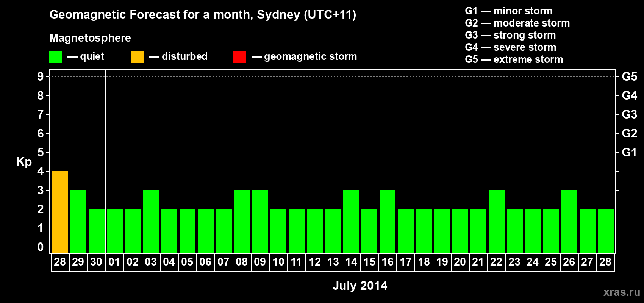Click the Kp axis value '5'
This screenshot has width=644, height=303.
[41, 152]
